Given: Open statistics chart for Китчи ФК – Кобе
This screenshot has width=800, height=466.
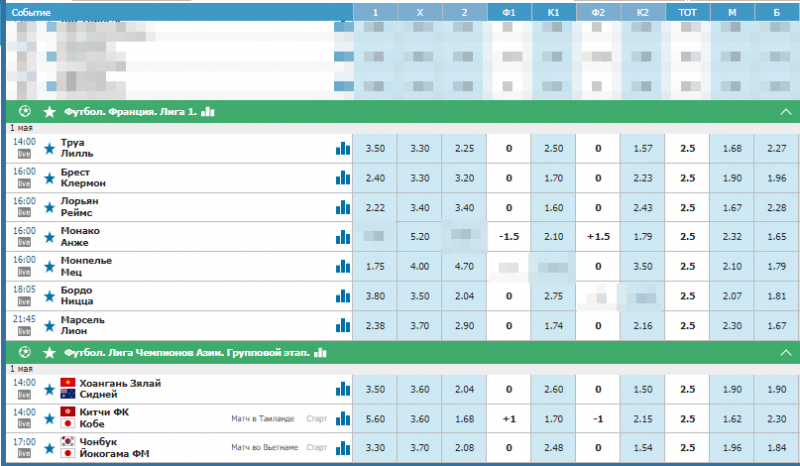Looking at the screenshot, I should click(x=343, y=418).
